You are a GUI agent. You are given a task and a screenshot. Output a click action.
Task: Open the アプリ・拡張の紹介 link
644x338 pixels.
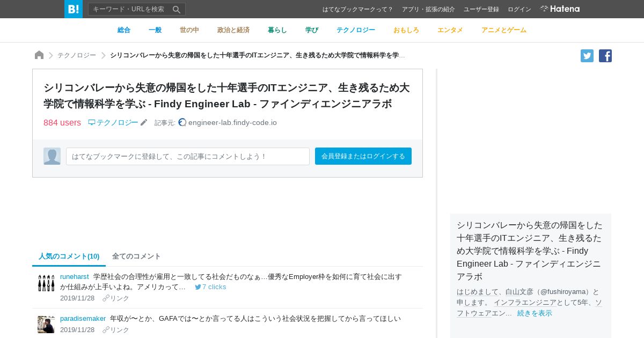(428, 9)
